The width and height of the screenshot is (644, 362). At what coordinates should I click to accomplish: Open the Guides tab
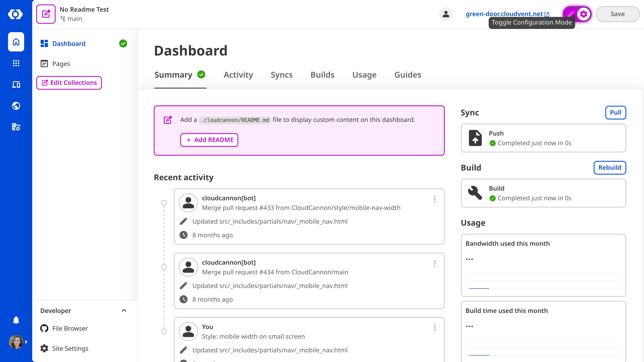408,75
